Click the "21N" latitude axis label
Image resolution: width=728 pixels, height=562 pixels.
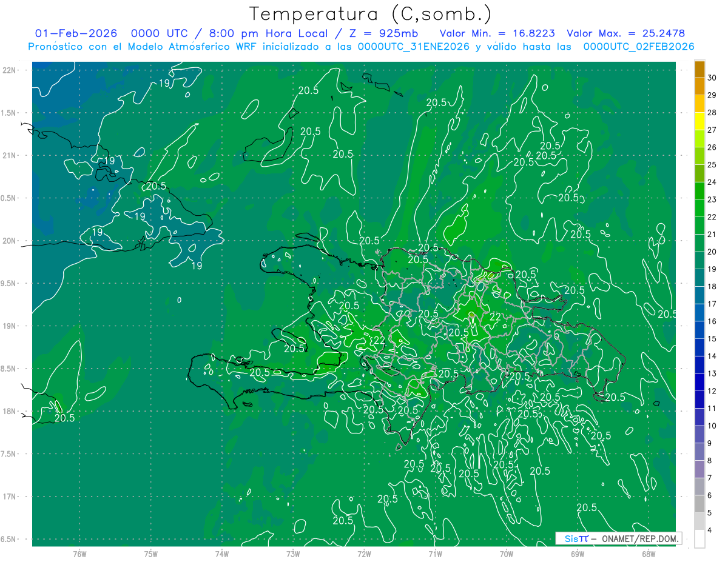click(x=10, y=156)
